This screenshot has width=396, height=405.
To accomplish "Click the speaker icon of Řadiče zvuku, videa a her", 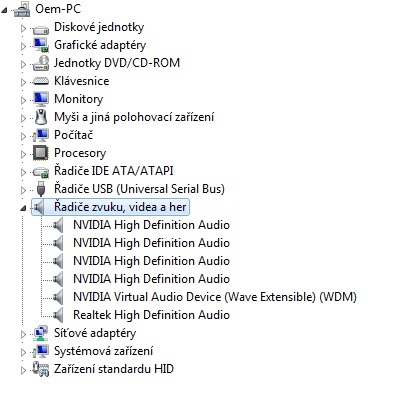I will (x=39, y=207).
